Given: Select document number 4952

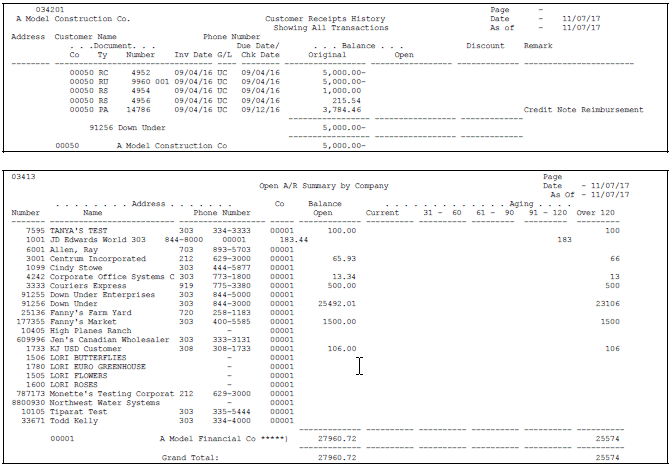Looking at the screenshot, I should point(141,73).
